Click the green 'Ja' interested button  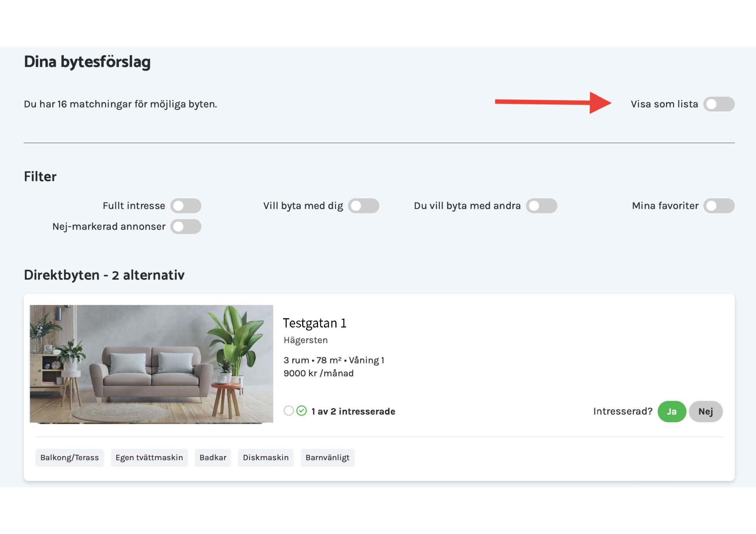[672, 412]
